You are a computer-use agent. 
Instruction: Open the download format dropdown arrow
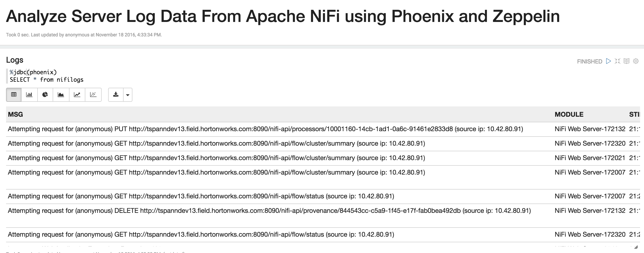tap(127, 95)
